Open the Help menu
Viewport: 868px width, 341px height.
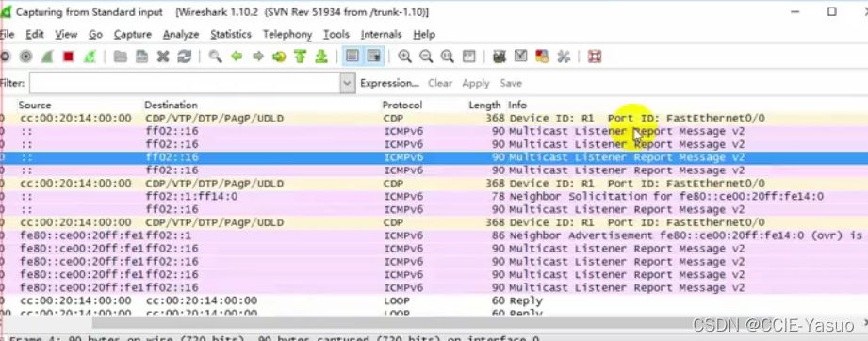(x=424, y=34)
